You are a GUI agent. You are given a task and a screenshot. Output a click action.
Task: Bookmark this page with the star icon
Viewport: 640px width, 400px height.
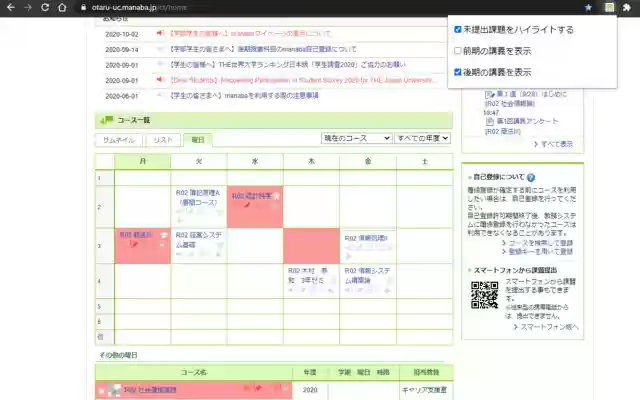[x=588, y=7]
